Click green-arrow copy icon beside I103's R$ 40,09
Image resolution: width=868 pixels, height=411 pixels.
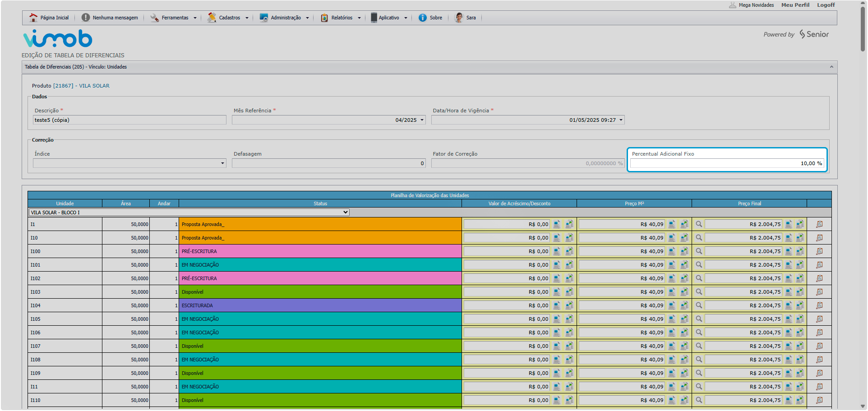coord(684,292)
